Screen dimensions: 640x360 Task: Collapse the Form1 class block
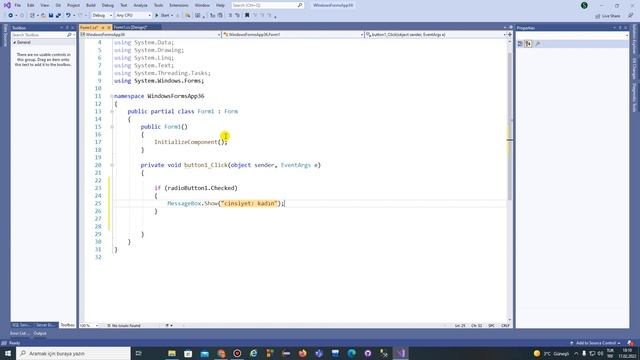click(x=112, y=111)
